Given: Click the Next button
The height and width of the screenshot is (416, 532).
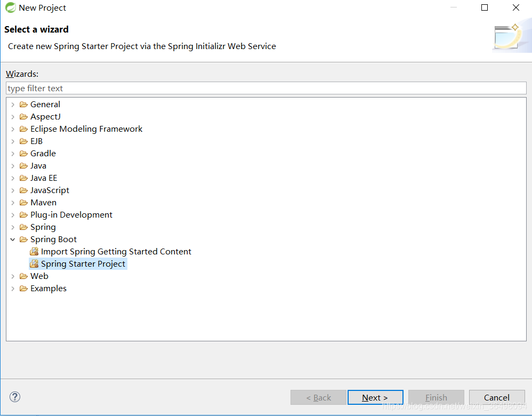Looking at the screenshot, I should (x=375, y=397).
